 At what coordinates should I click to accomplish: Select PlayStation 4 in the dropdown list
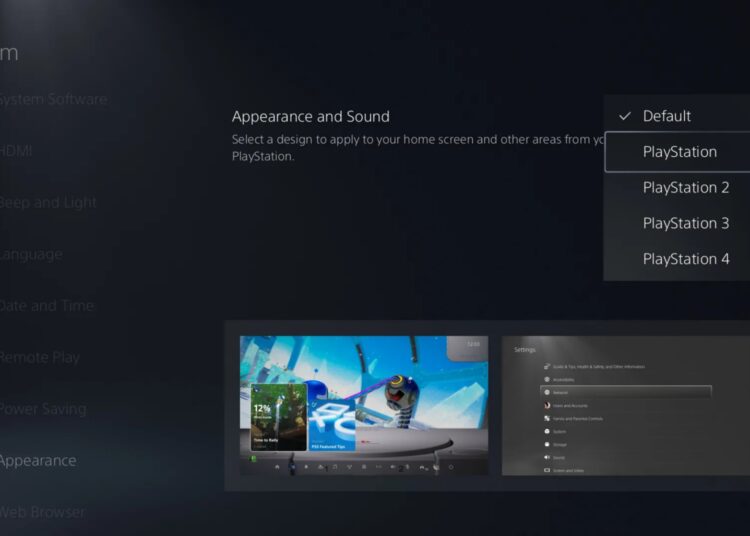[x=685, y=259]
